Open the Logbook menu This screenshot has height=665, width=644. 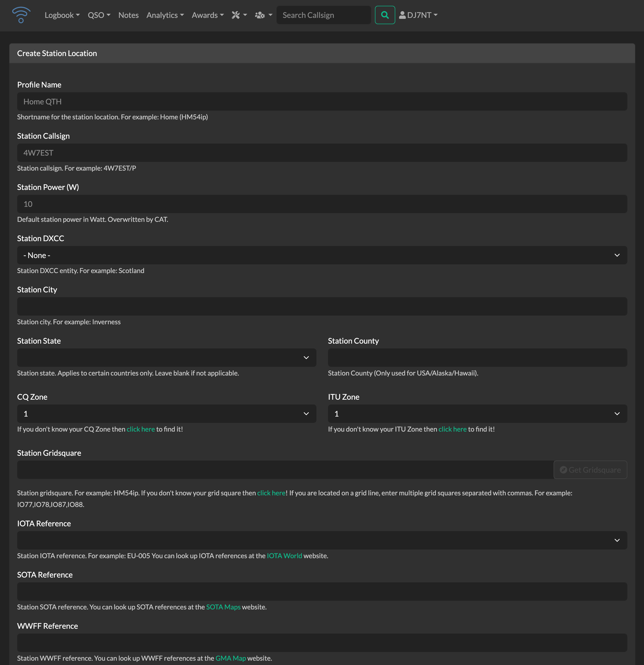coord(62,15)
